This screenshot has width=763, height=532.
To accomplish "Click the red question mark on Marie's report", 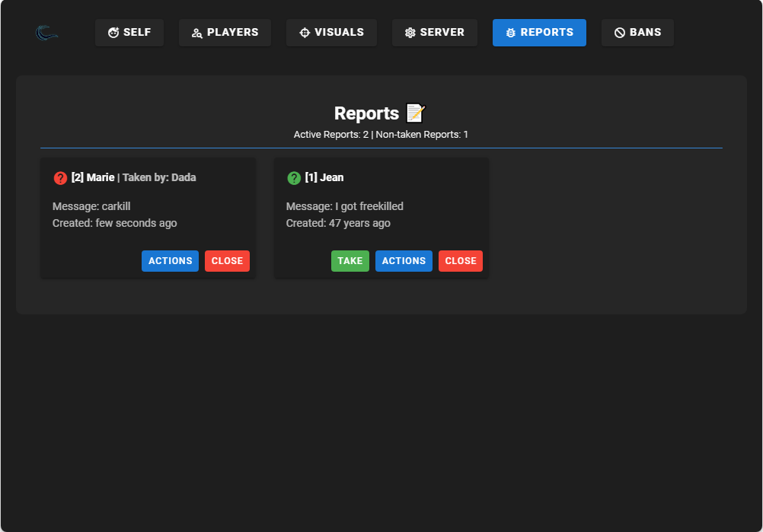I will (60, 177).
